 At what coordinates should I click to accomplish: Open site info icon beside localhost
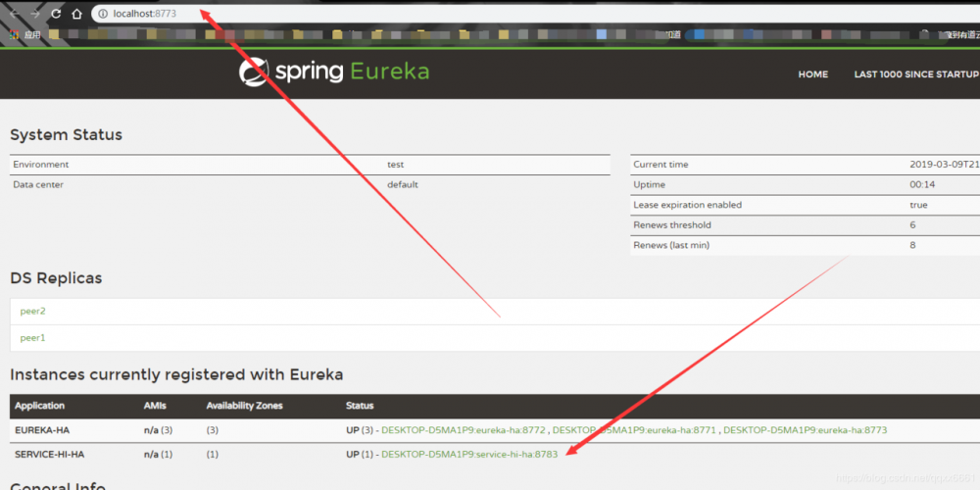tap(104, 13)
